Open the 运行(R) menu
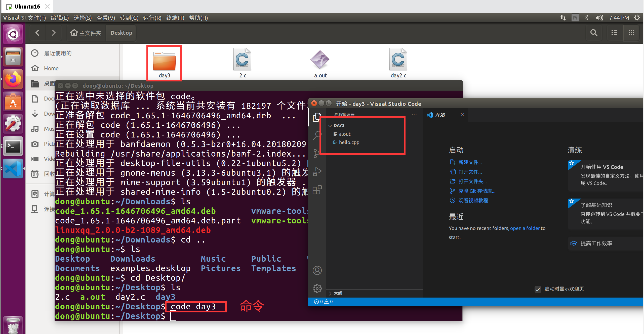Image resolution: width=644 pixels, height=334 pixels. click(152, 18)
